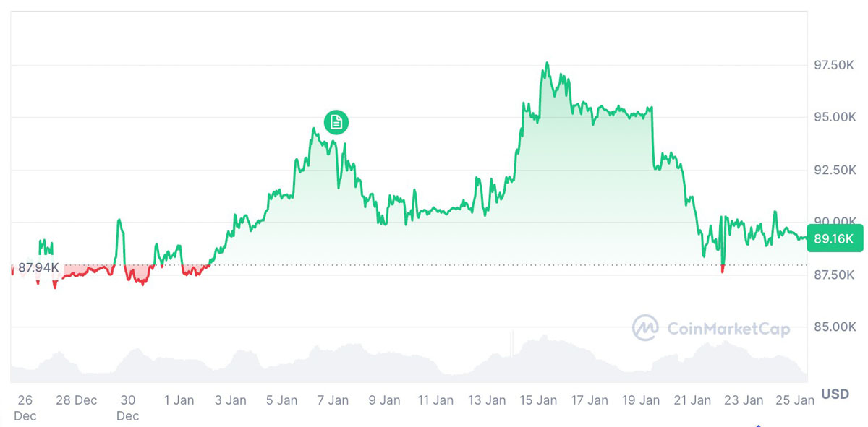This screenshot has width=868, height=427.
Task: Click the 95.00K price axis label
Action: click(x=835, y=118)
